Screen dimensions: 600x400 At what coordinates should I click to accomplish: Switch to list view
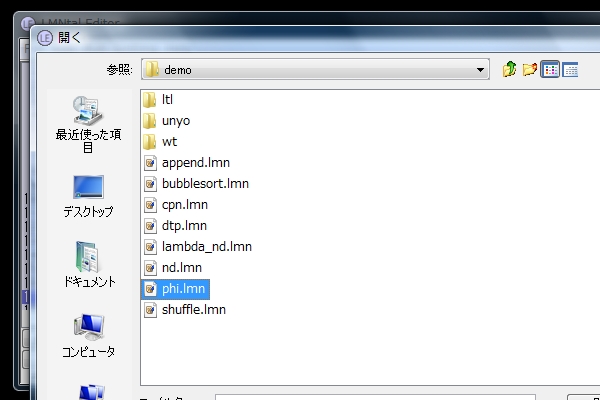(x=550, y=69)
